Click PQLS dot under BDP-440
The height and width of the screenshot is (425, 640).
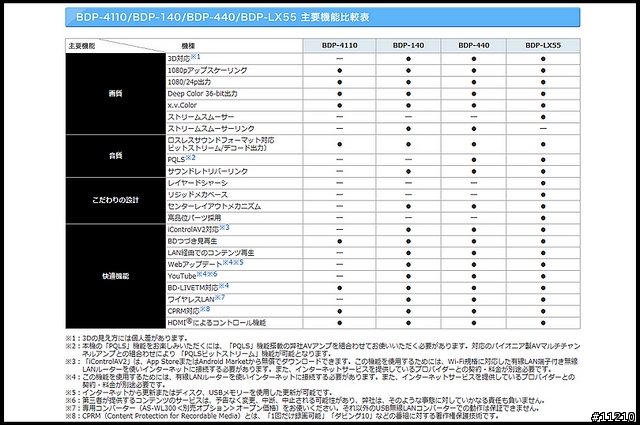point(473,160)
